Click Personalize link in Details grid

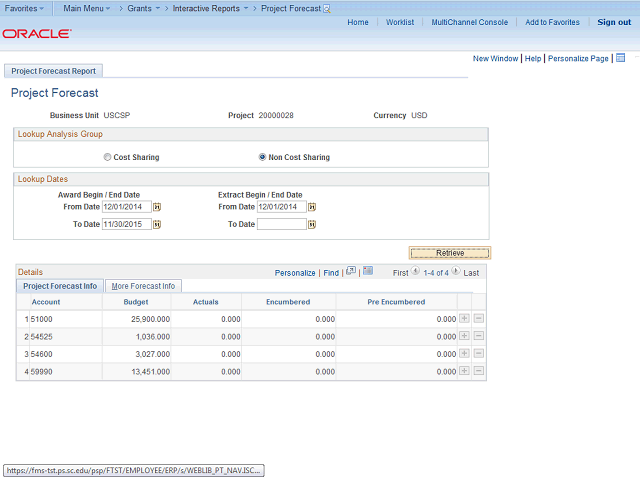tap(295, 273)
